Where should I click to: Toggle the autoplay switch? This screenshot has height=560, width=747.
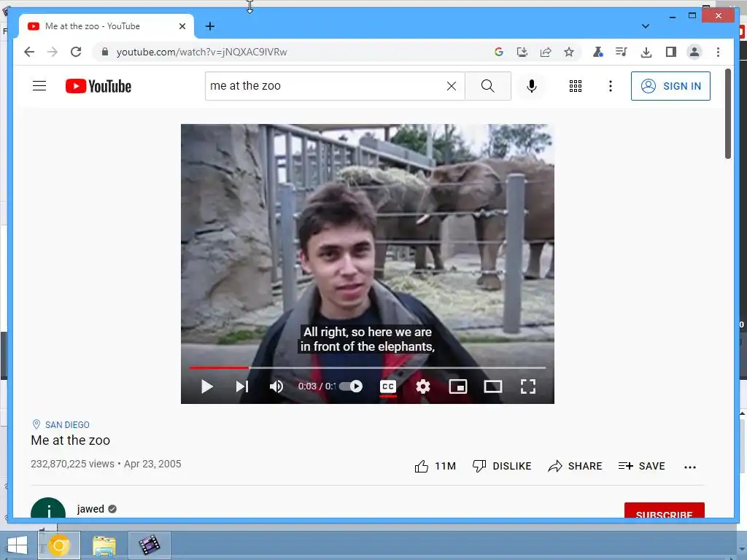coord(351,386)
